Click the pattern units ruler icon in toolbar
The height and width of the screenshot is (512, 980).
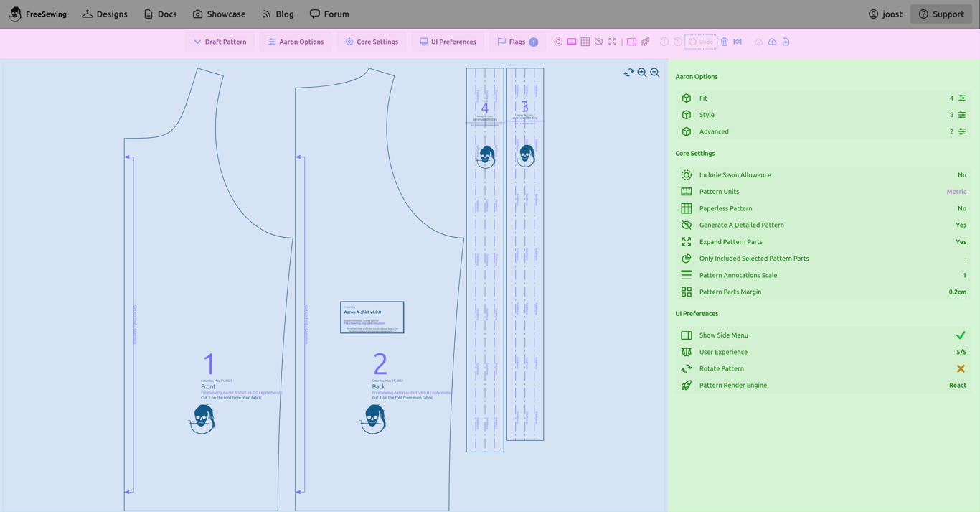572,42
